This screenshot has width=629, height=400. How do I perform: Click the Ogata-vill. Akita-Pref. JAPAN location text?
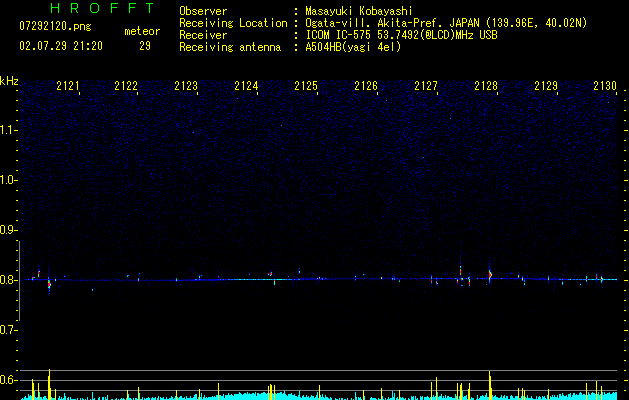point(446,23)
